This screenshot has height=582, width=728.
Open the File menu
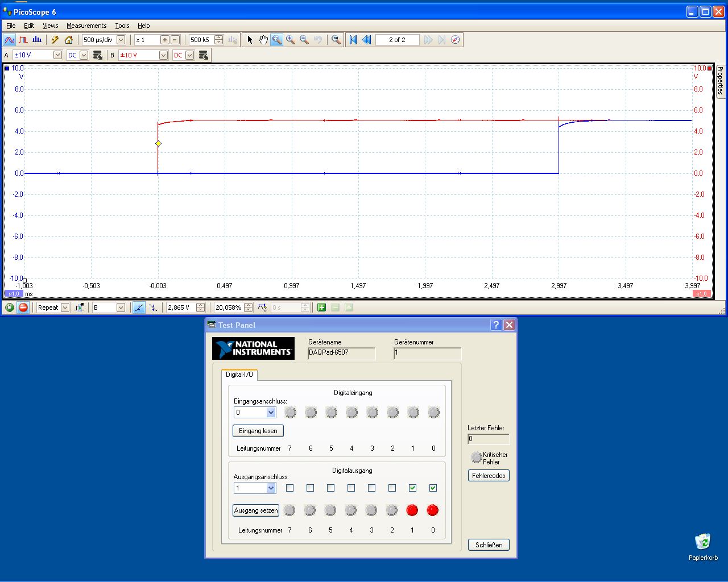(x=11, y=26)
